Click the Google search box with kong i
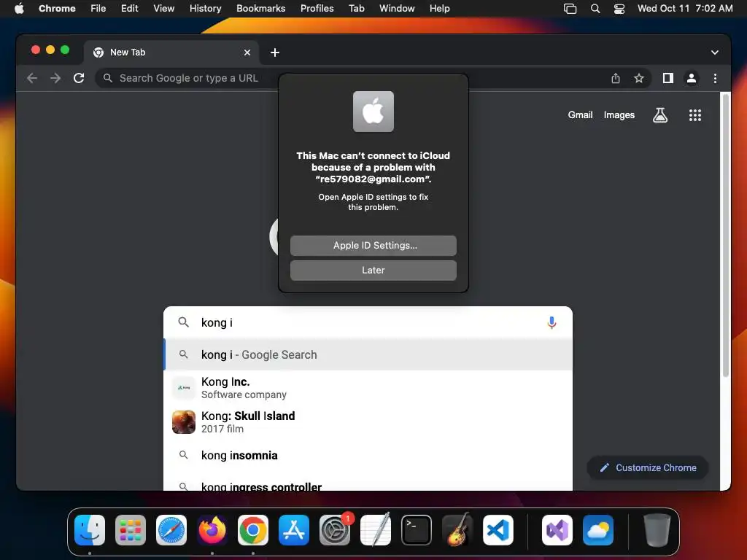This screenshot has width=747, height=560. pyautogui.click(x=368, y=322)
